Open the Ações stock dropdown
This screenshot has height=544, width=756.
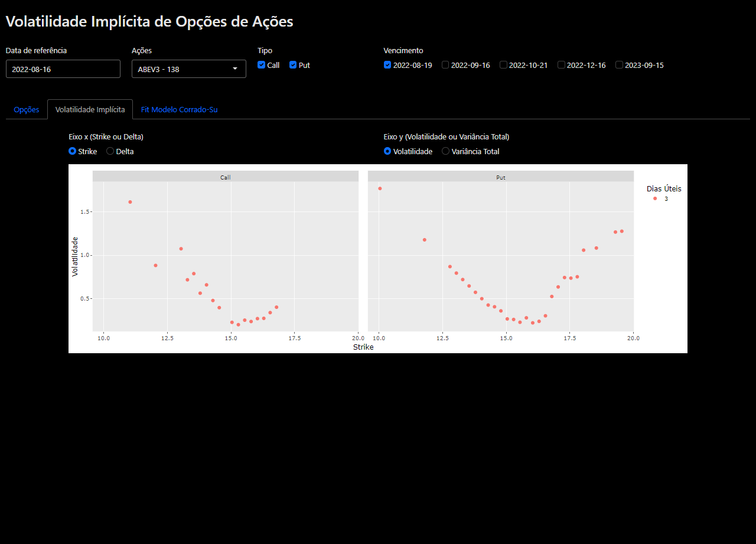(183, 69)
